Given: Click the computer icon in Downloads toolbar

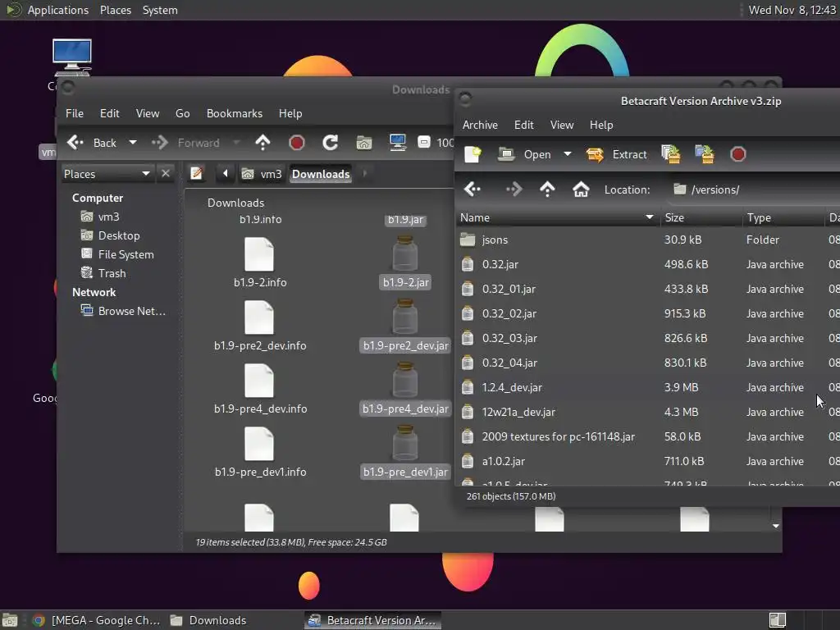Looking at the screenshot, I should click(x=398, y=143).
